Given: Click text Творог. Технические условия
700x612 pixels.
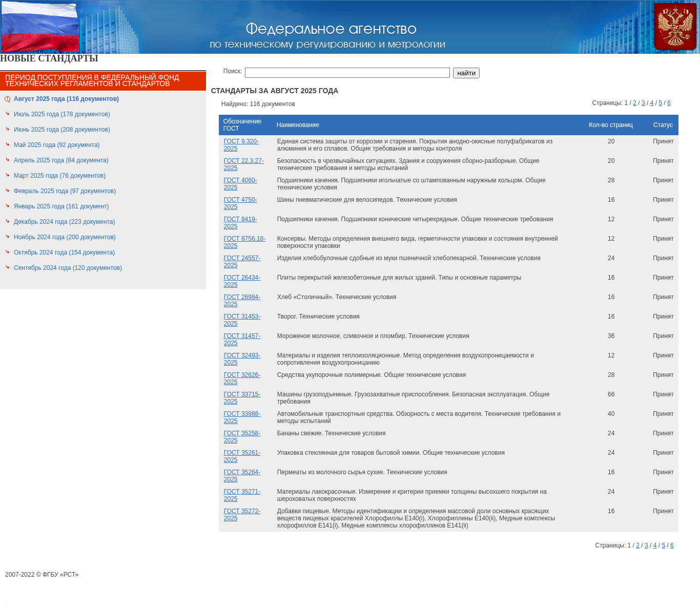Looking at the screenshot, I should point(318,316).
